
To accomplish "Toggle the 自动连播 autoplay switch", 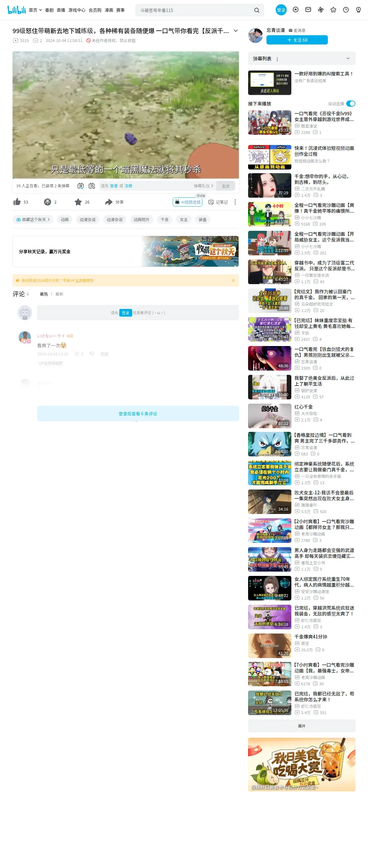I will [351, 104].
